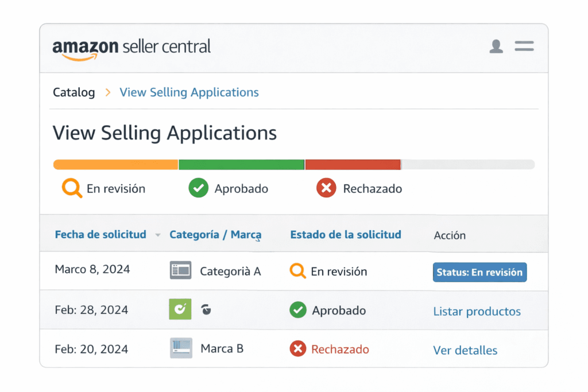588x392 pixels.
Task: Open the hamburger menu icon
Action: [x=524, y=46]
